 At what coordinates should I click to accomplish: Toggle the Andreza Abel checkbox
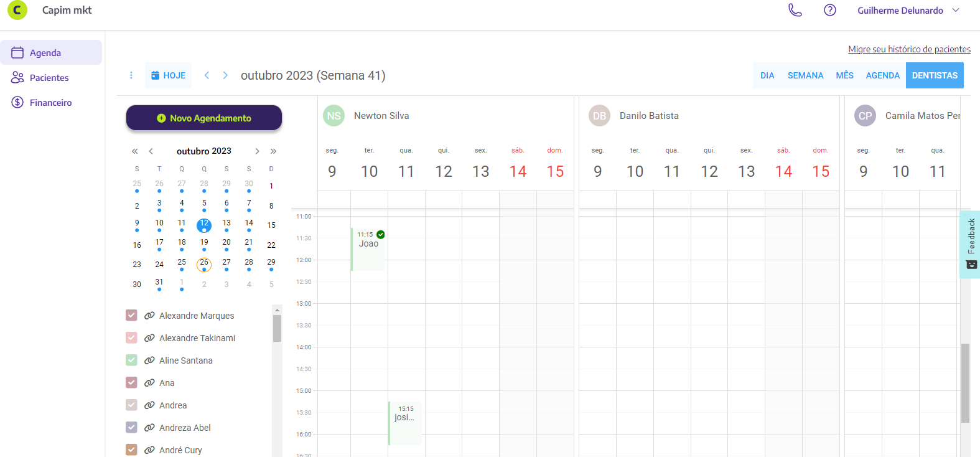[131, 427]
